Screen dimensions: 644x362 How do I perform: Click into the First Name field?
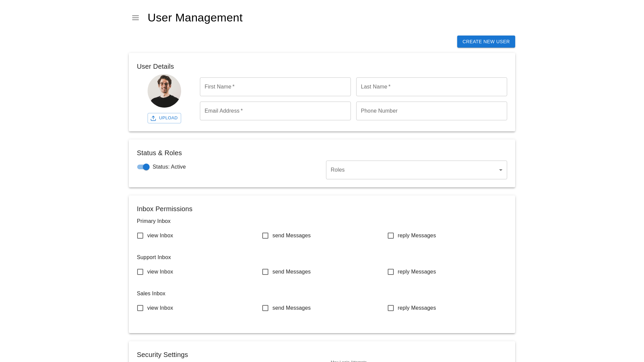[x=275, y=87]
